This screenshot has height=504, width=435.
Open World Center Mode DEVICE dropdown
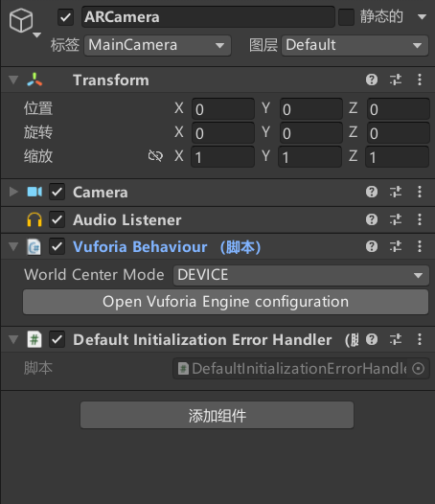[301, 275]
